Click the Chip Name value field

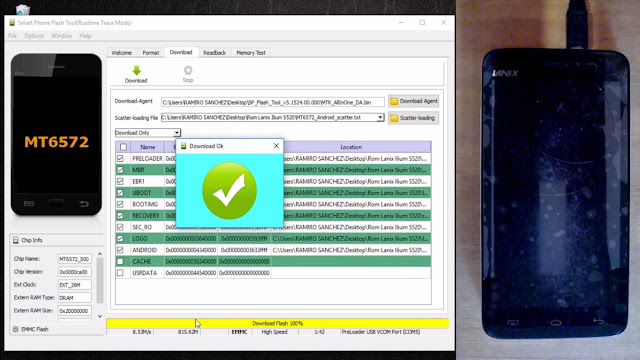point(75,259)
